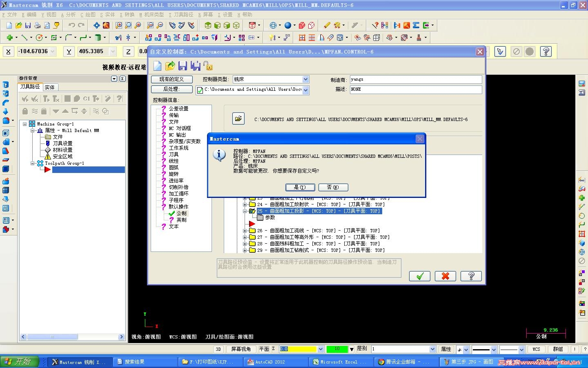Click the G1 post icon in Operations Manager
The image size is (588, 368).
click(x=87, y=99)
